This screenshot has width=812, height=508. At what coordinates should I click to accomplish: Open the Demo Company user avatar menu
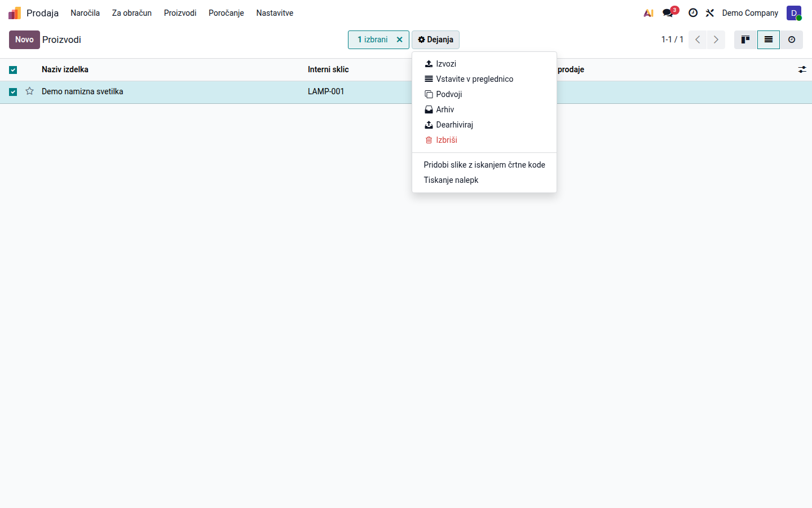(794, 13)
